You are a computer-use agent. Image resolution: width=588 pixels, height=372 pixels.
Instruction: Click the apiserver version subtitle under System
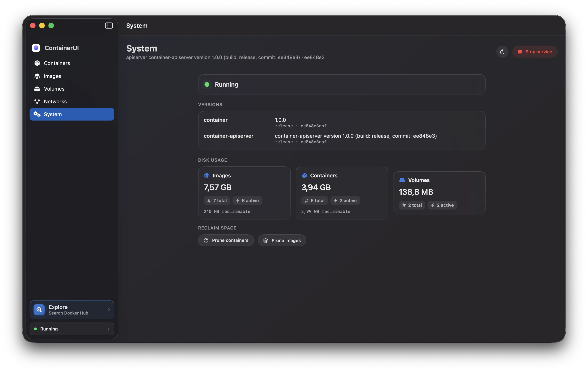coord(225,57)
